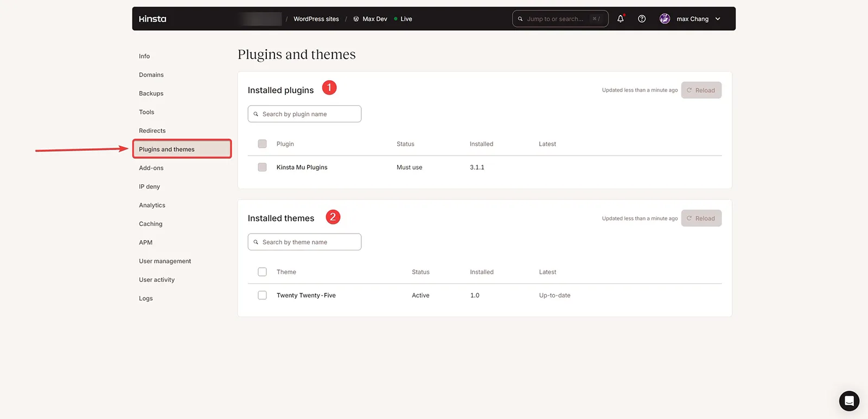
Task: Open the Logs sidebar item
Action: coord(146,299)
